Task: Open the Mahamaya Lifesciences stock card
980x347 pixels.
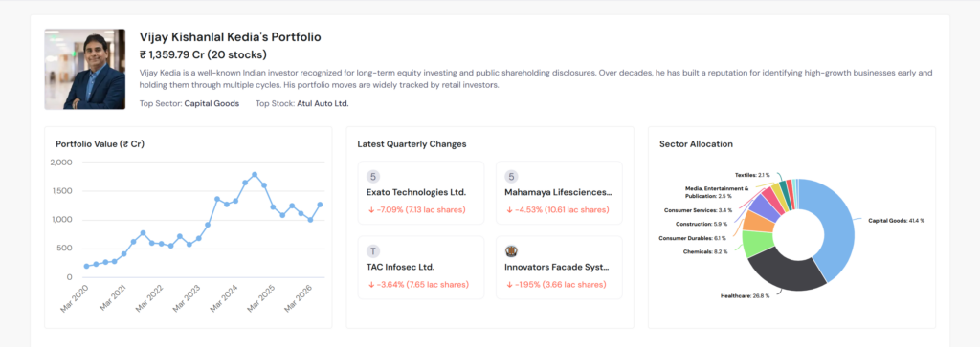Action: [559, 193]
